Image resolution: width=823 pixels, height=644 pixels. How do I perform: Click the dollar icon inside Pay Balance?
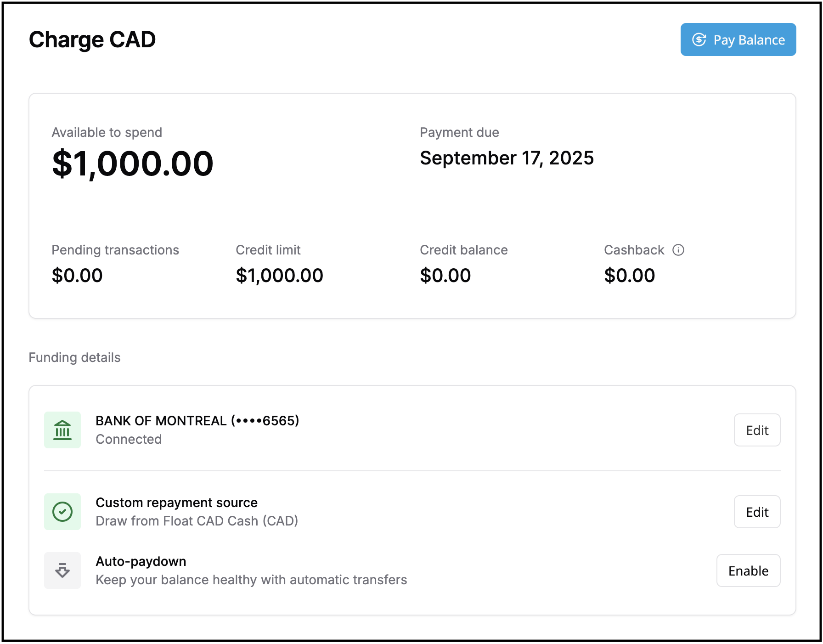point(699,40)
